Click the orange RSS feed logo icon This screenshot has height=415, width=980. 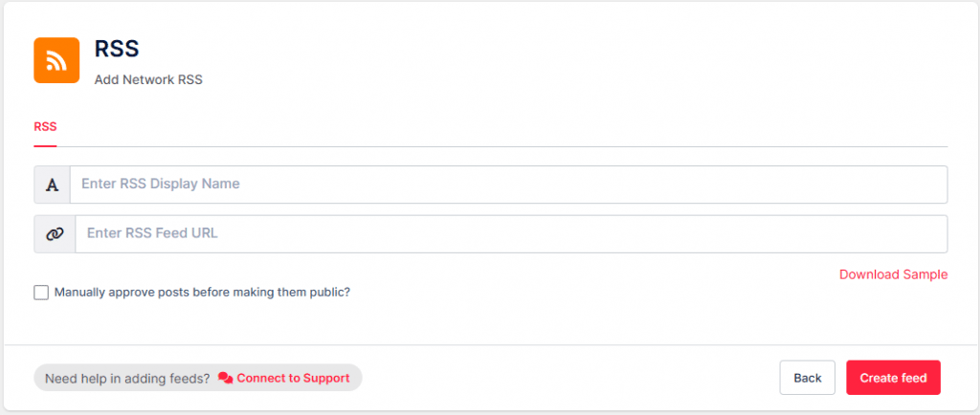(x=56, y=60)
